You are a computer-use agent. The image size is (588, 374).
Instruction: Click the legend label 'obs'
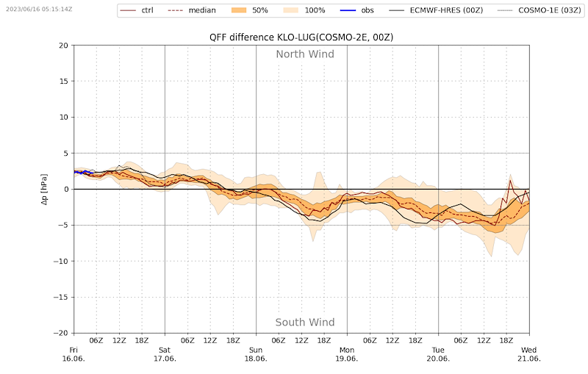click(x=367, y=10)
